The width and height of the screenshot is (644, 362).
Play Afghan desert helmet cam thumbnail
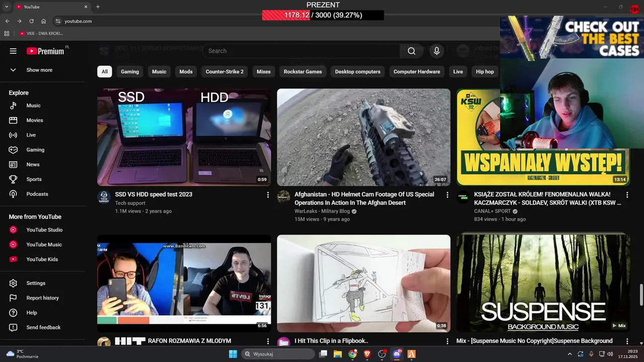[x=364, y=137]
